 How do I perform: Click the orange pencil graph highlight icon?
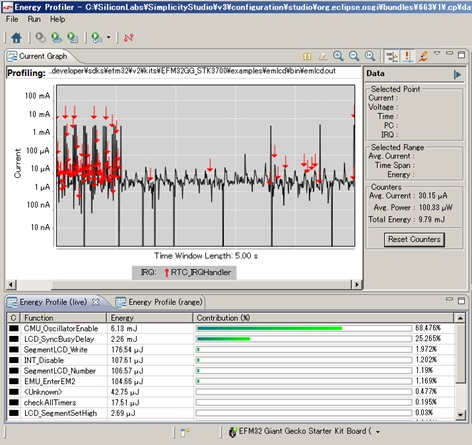pyautogui.click(x=423, y=56)
